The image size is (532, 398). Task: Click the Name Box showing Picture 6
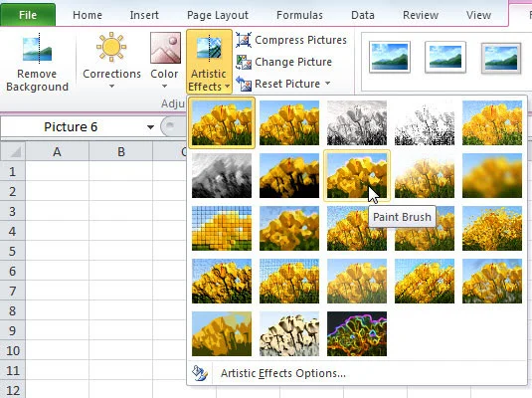point(71,127)
